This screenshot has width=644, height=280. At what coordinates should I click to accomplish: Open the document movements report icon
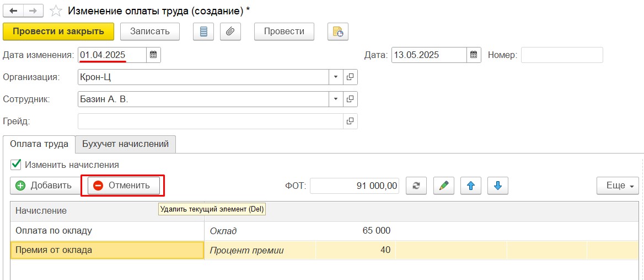[203, 31]
